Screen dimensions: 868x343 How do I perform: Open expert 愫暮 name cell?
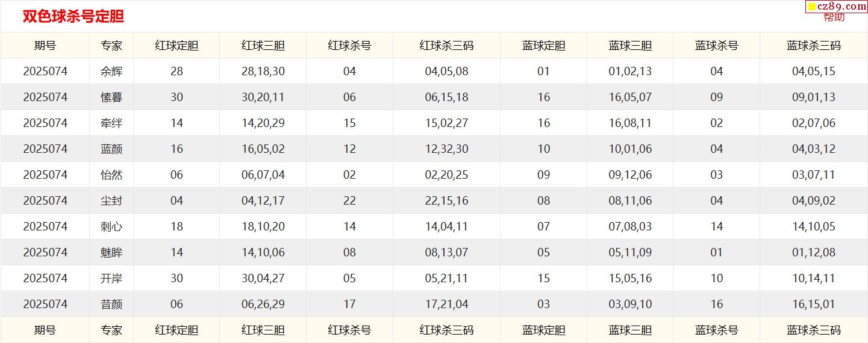coord(111,97)
